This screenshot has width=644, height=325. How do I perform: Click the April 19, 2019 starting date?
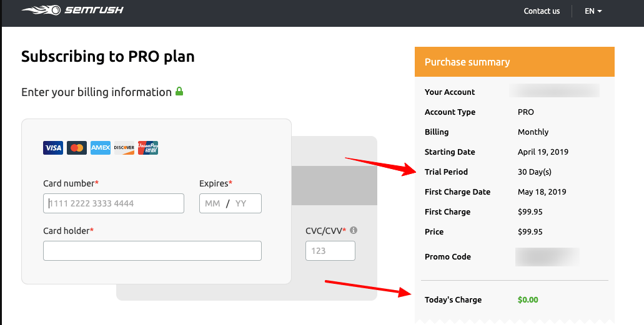click(x=543, y=152)
